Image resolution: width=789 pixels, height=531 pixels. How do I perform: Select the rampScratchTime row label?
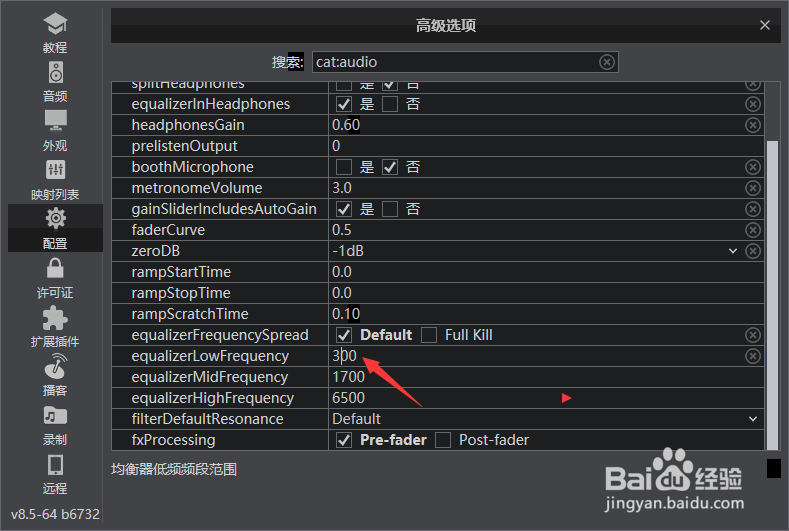190,314
